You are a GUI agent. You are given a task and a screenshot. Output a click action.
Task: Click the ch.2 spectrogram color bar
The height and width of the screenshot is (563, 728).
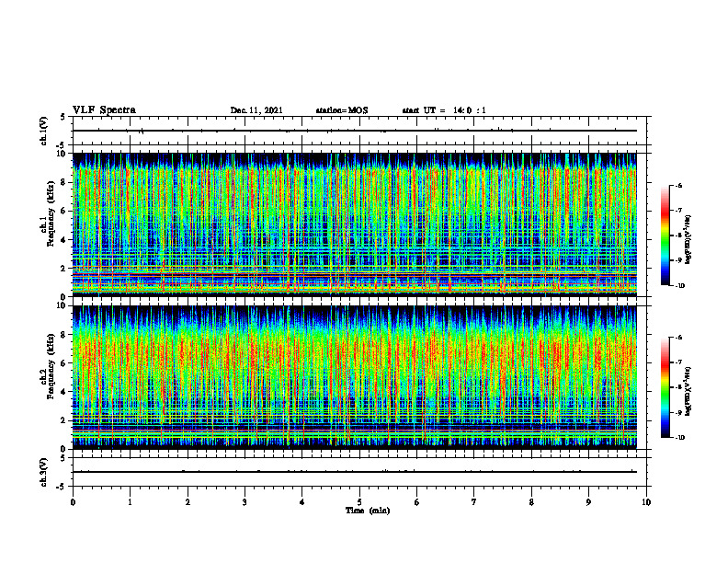665,387
